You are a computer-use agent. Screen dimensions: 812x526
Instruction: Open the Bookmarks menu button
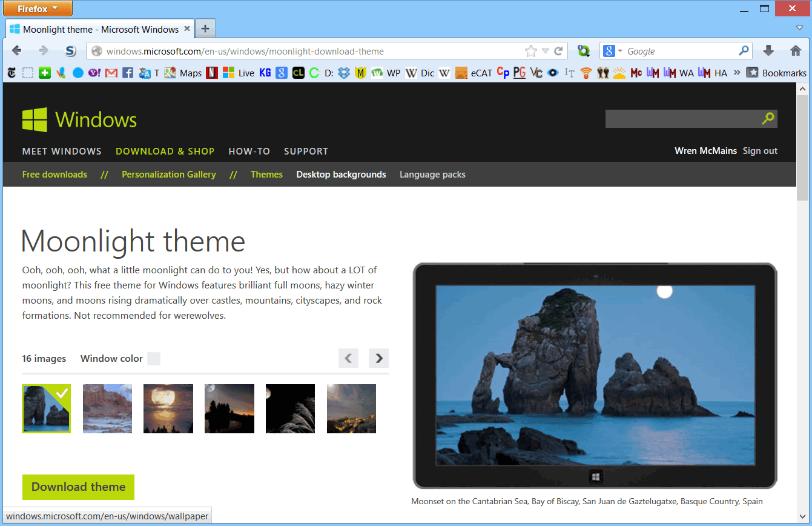point(776,73)
